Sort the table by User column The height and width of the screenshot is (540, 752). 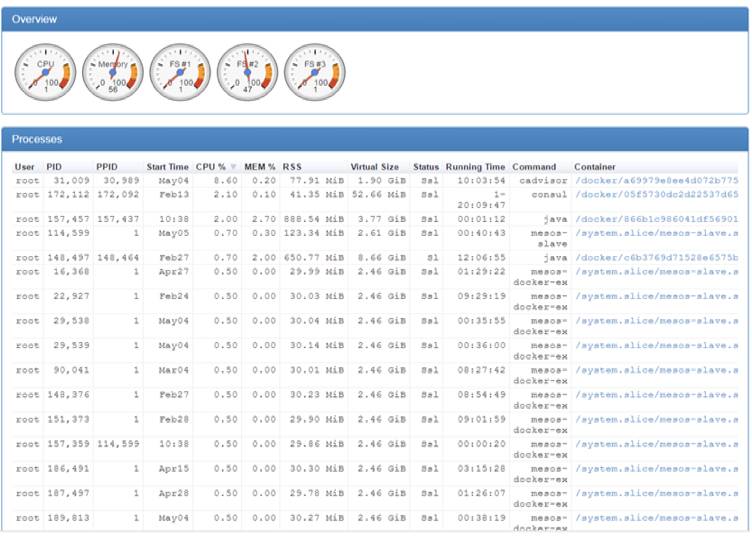(x=24, y=167)
